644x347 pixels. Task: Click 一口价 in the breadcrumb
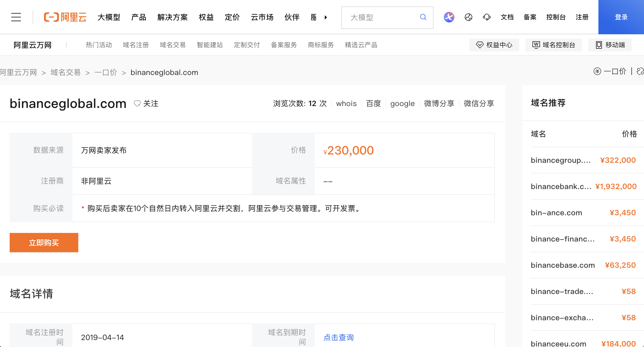106,72
